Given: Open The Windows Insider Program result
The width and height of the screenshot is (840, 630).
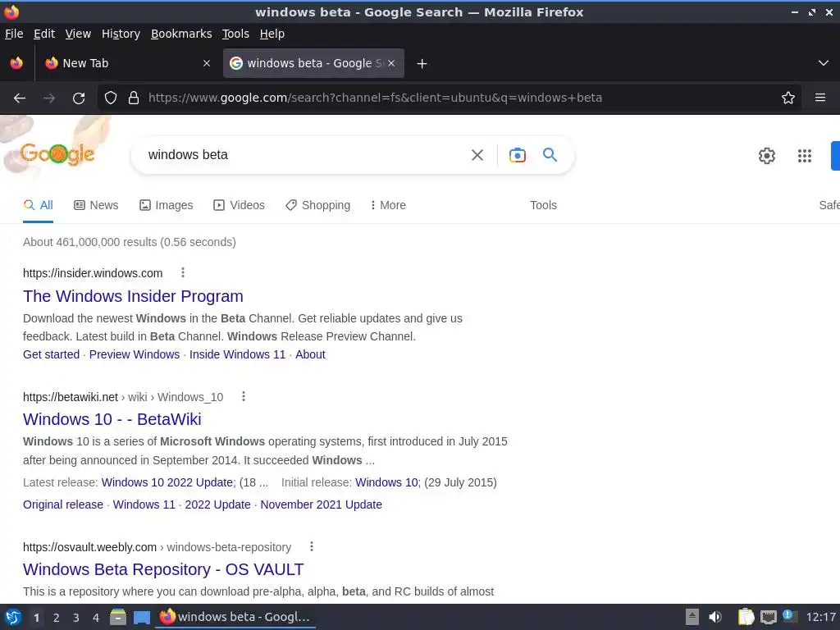Looking at the screenshot, I should 133,296.
